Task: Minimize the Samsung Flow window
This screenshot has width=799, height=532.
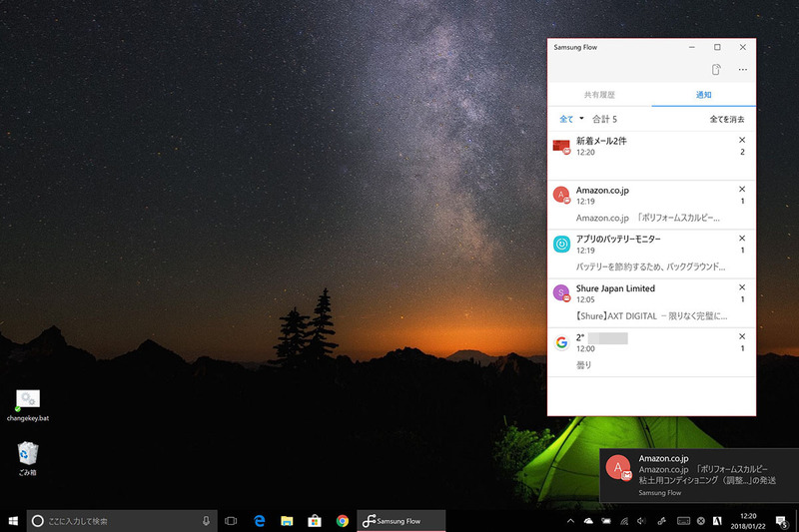Action: (x=691, y=47)
